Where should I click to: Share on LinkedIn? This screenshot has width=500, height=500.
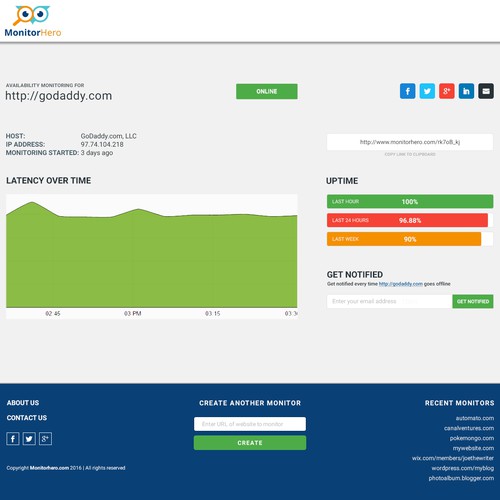(466, 91)
